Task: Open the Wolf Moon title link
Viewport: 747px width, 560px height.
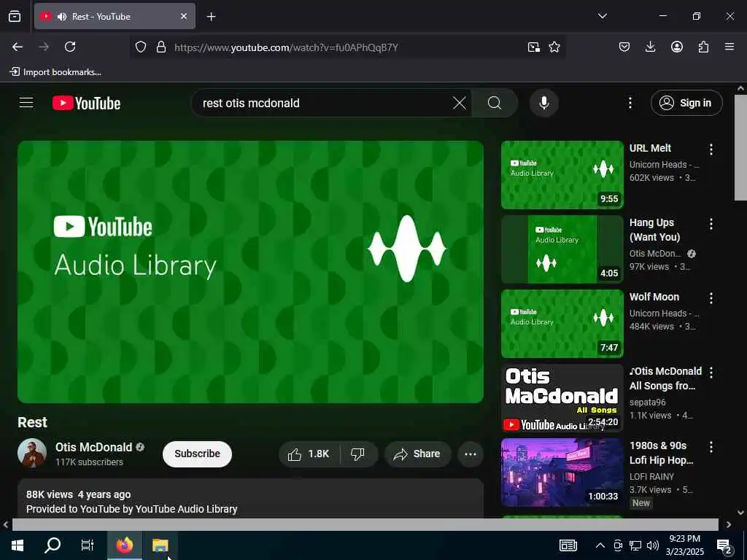Action: tap(654, 297)
